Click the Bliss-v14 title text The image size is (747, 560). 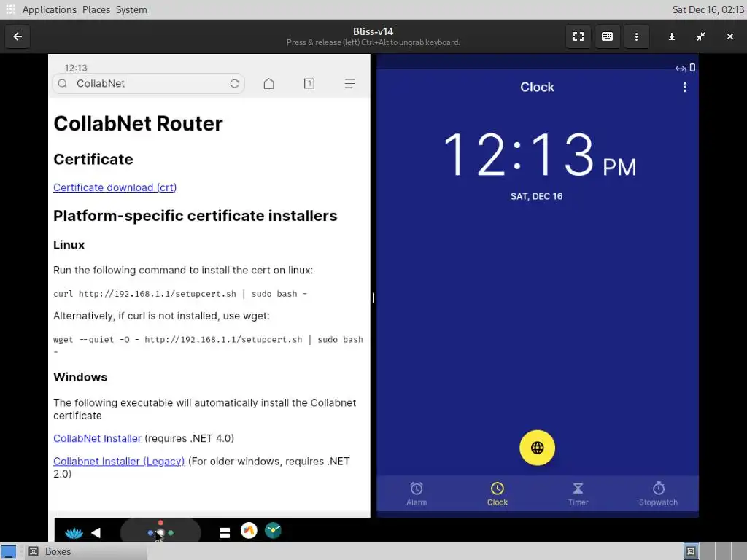point(373,31)
